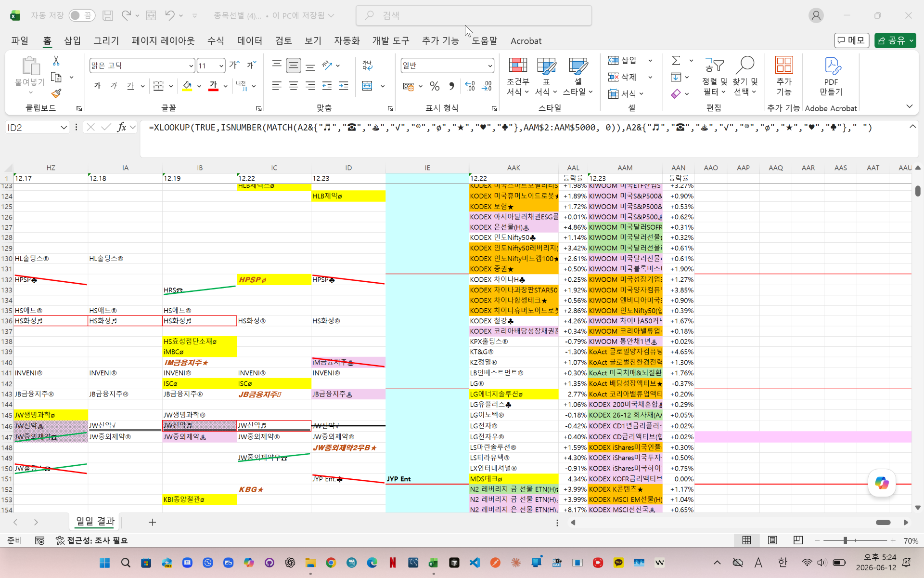Click the formula bar input text
The image size is (924, 578).
coord(510,128)
